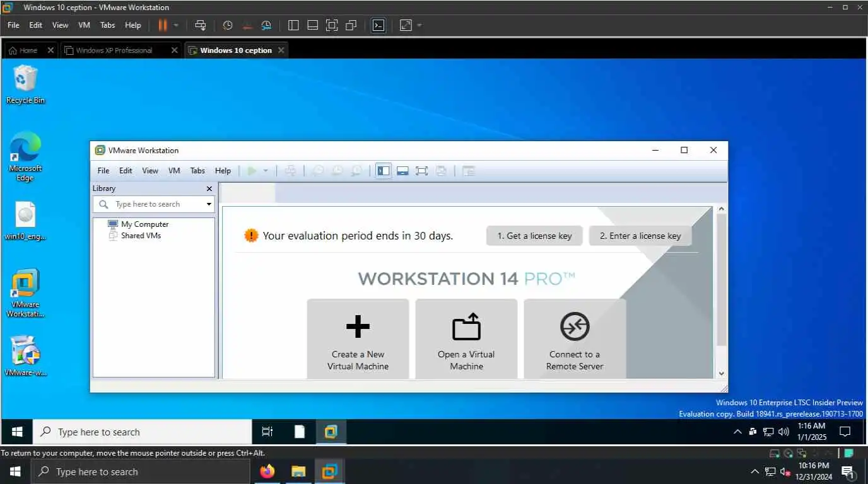This screenshot has width=868, height=484.
Task: Click the Get a license key button
Action: (x=534, y=236)
